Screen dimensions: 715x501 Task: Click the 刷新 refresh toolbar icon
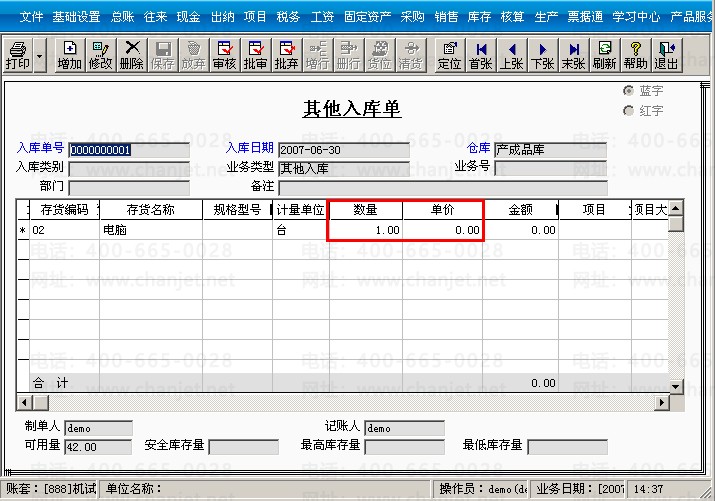click(605, 56)
